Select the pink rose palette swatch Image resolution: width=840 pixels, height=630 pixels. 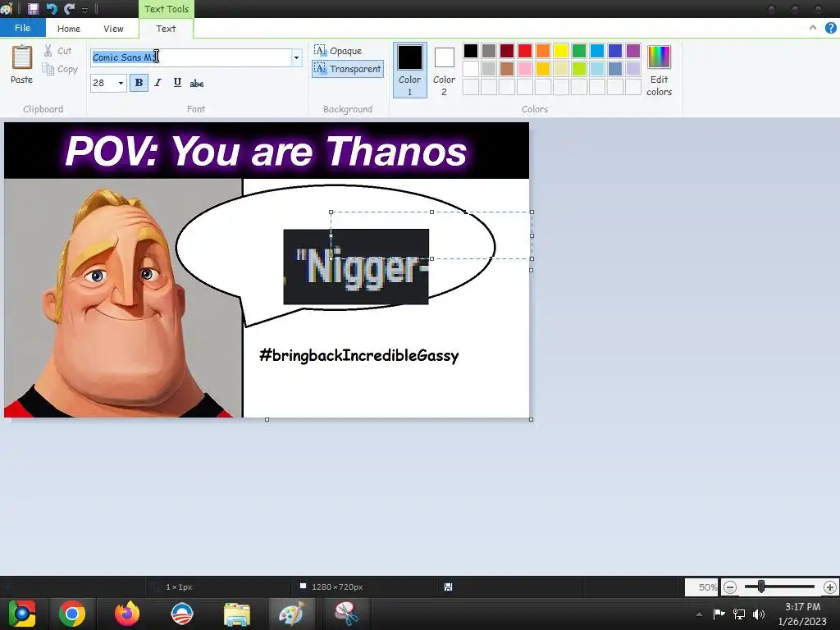pos(525,69)
